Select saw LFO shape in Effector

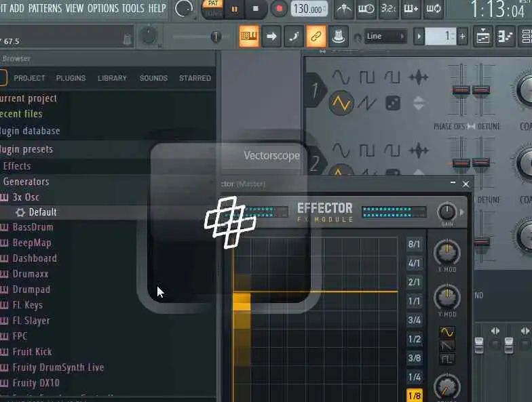click(x=446, y=346)
